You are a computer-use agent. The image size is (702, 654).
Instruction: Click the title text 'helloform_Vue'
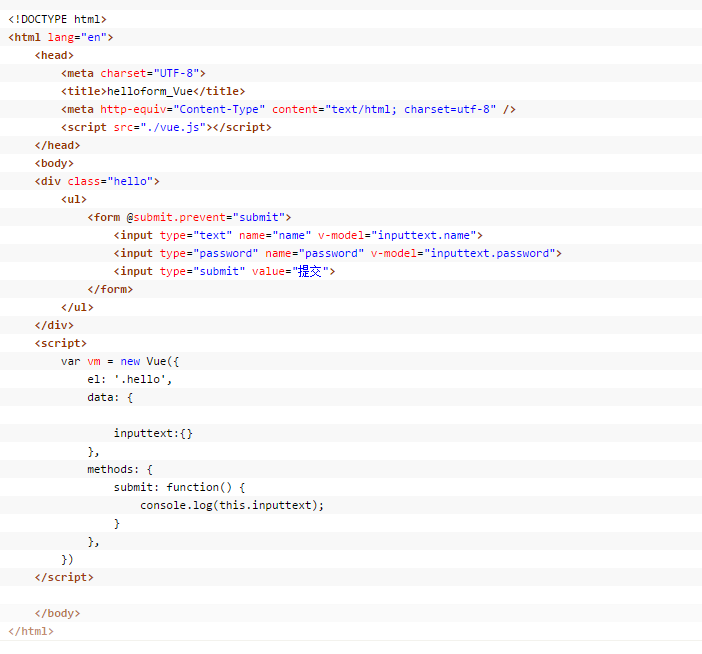150,91
